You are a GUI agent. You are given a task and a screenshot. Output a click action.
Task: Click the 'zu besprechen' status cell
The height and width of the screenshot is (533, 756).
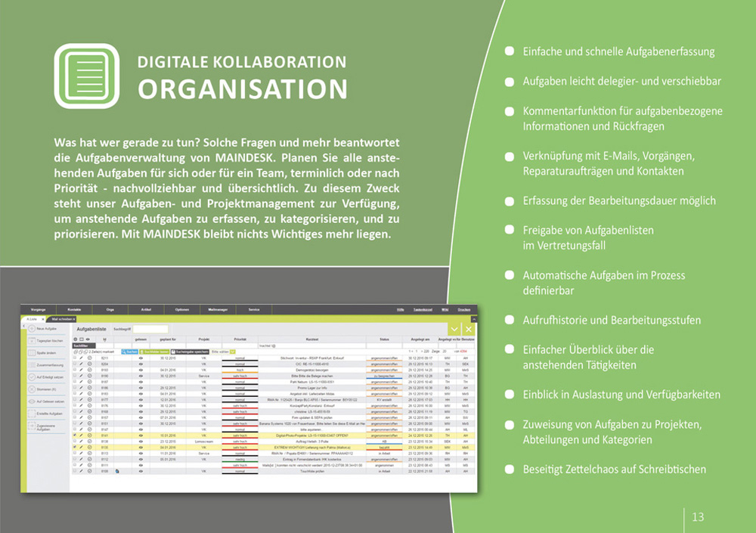coord(384,376)
